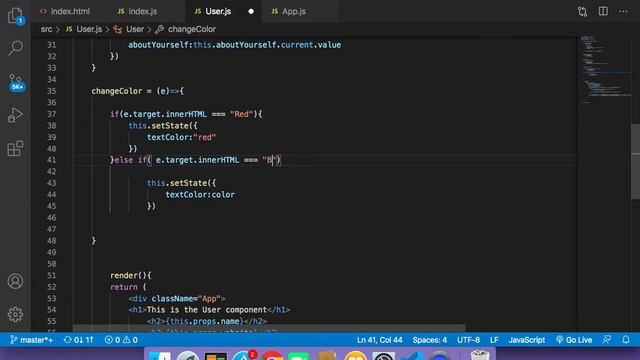
Task: Open the errors and warnings problems indicator
Action: tap(121, 340)
